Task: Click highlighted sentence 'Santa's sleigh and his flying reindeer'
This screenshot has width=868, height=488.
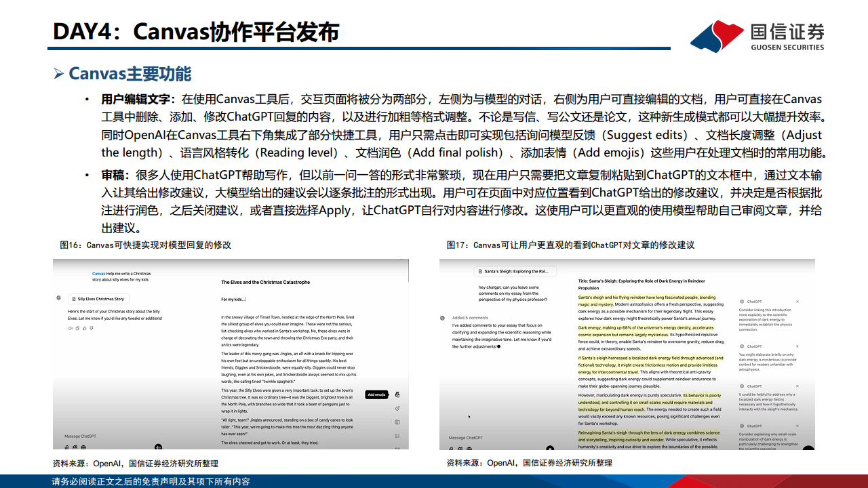Action: tap(647, 301)
